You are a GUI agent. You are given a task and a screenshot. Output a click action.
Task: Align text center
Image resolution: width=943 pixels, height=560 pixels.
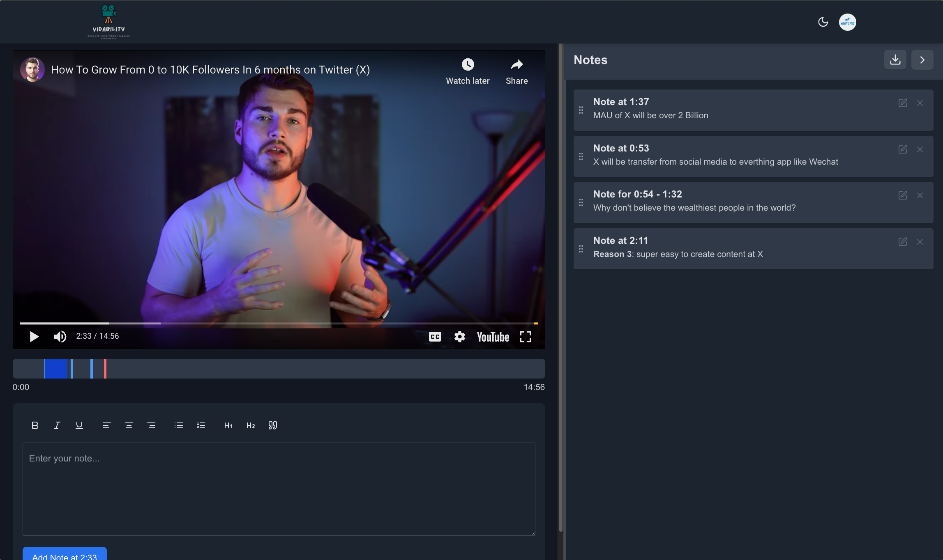pyautogui.click(x=129, y=425)
